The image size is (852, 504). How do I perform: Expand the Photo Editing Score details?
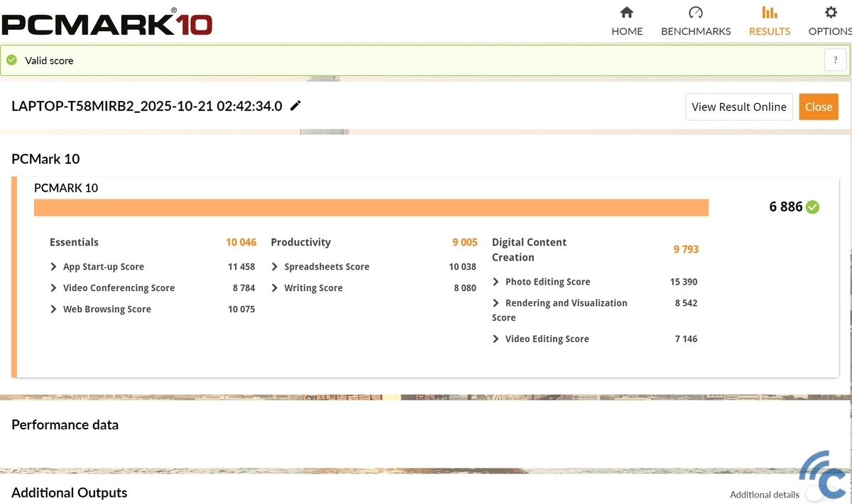496,282
